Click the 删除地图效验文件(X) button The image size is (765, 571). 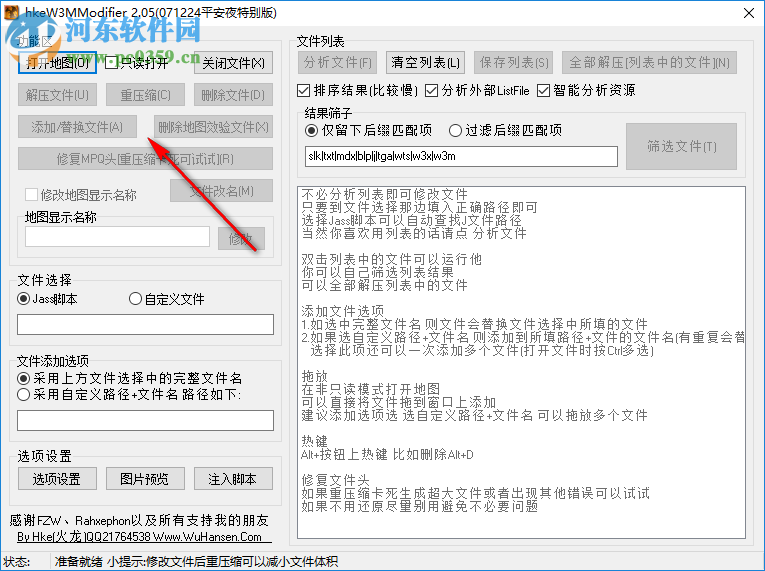[213, 127]
